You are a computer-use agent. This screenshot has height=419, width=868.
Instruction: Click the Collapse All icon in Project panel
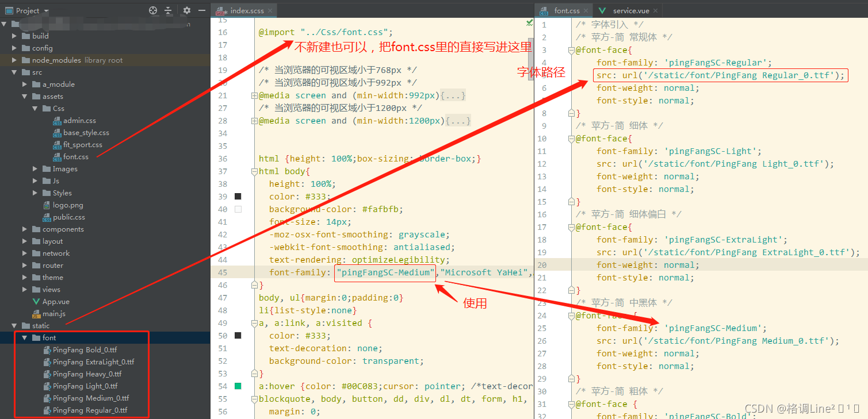click(168, 10)
